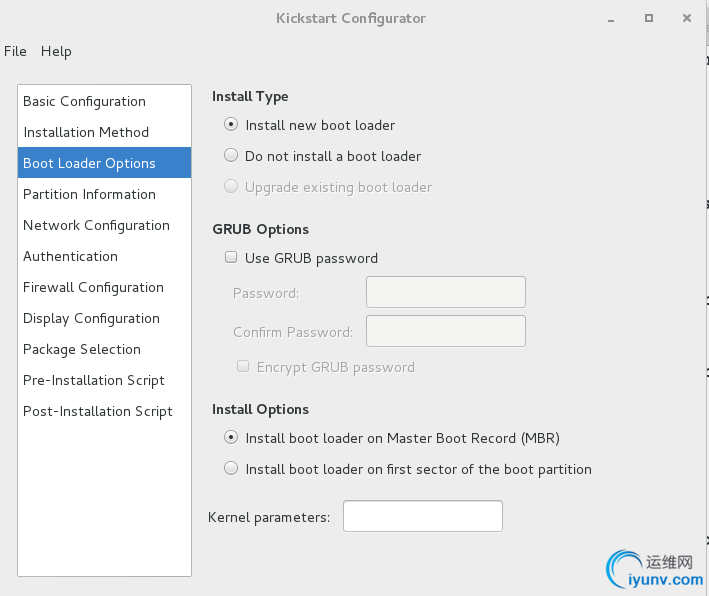Open Post-Installation Script section
709x596 pixels.
(x=98, y=411)
